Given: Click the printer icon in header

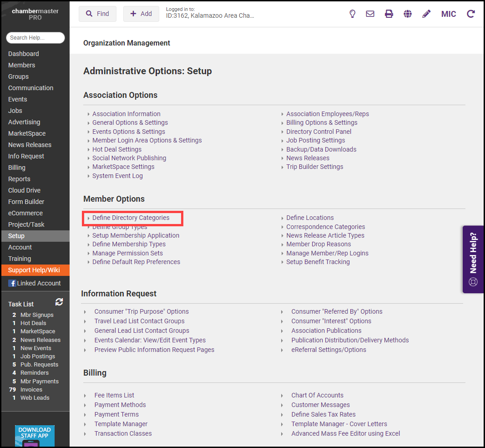Looking at the screenshot, I should (x=389, y=14).
